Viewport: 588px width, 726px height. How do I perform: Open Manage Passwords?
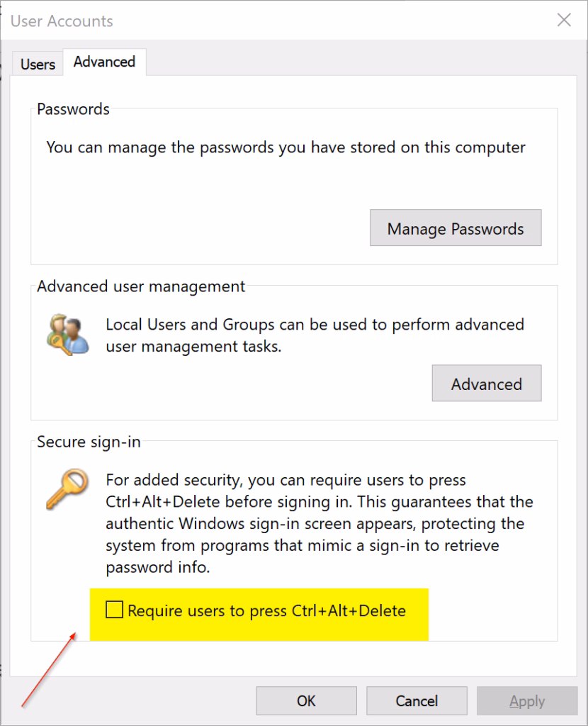[x=456, y=228]
